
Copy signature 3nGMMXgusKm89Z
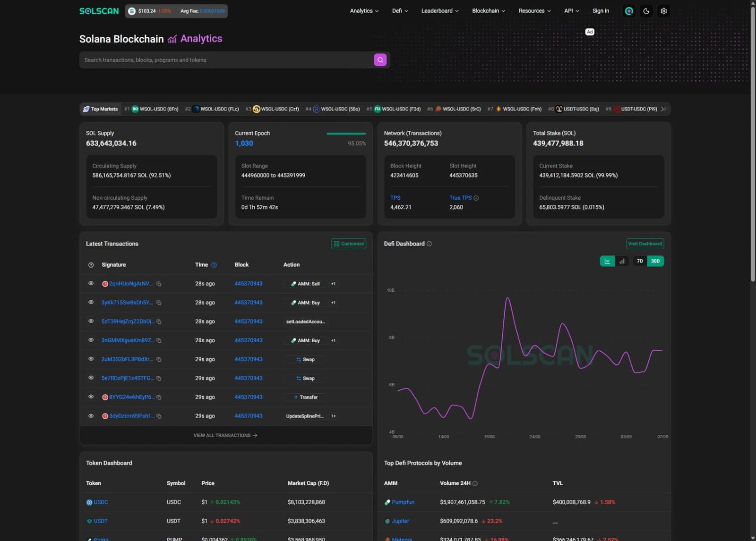click(159, 340)
